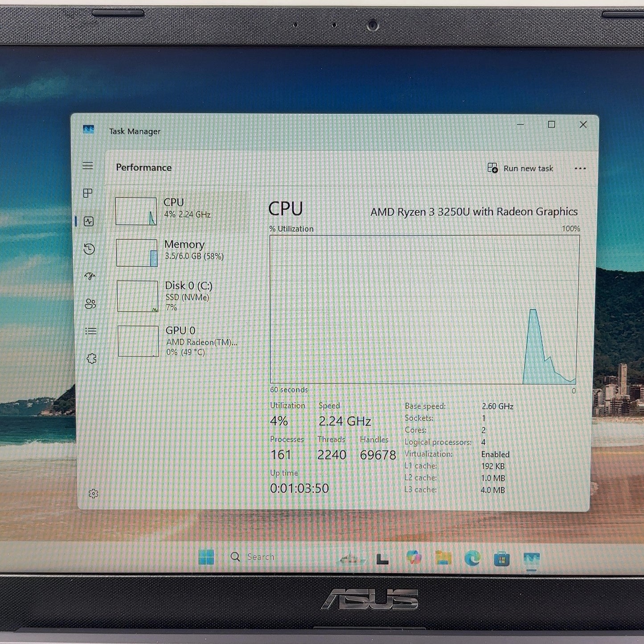This screenshot has width=644, height=644.
Task: Open the Windows Start menu
Action: pos(206,557)
